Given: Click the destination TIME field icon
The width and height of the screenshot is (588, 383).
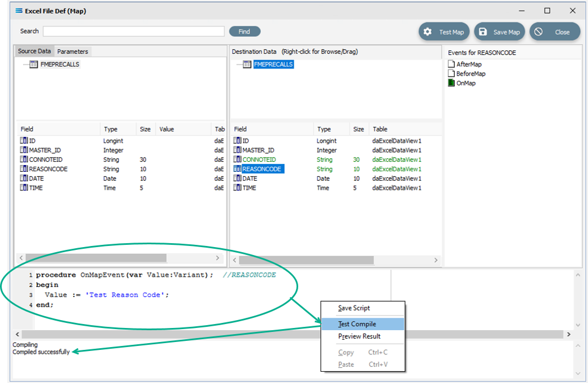Looking at the screenshot, I should [237, 188].
